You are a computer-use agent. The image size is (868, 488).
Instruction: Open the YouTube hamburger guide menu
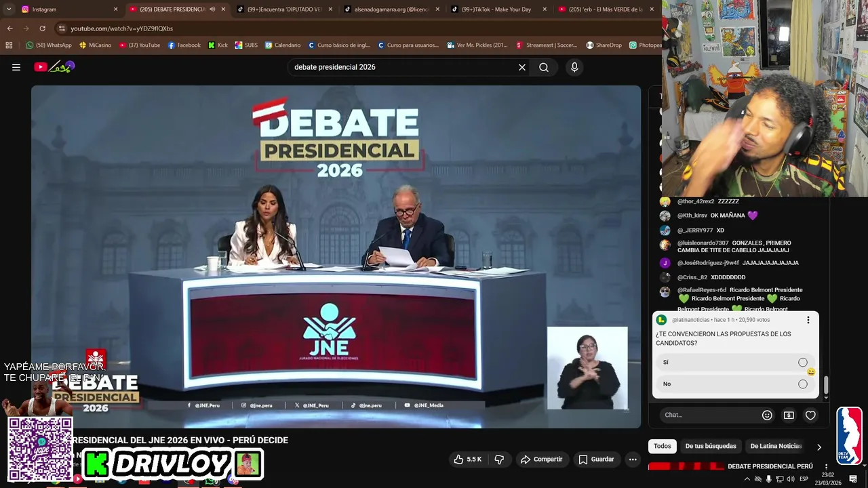[16, 67]
